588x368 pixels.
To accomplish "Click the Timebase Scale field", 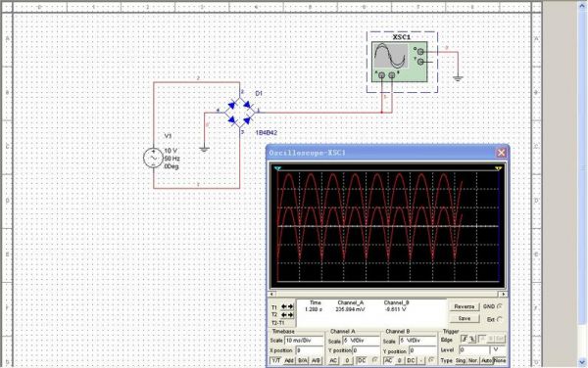I will (x=304, y=341).
